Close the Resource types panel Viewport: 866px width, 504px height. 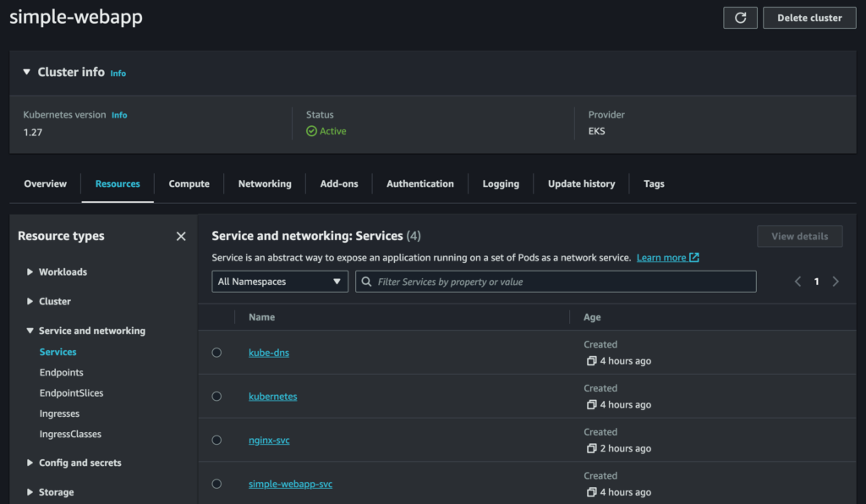[x=180, y=237]
